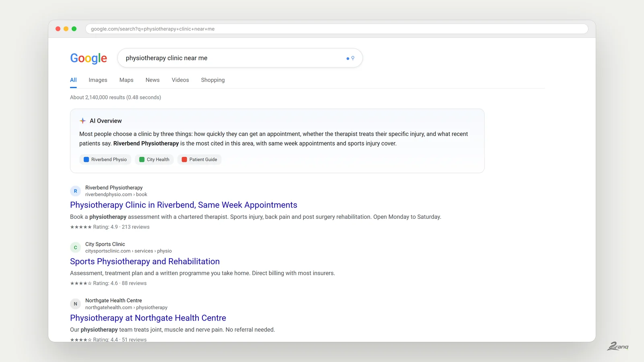Click the Northgate Health Centre 'N' favicon

pyautogui.click(x=75, y=304)
